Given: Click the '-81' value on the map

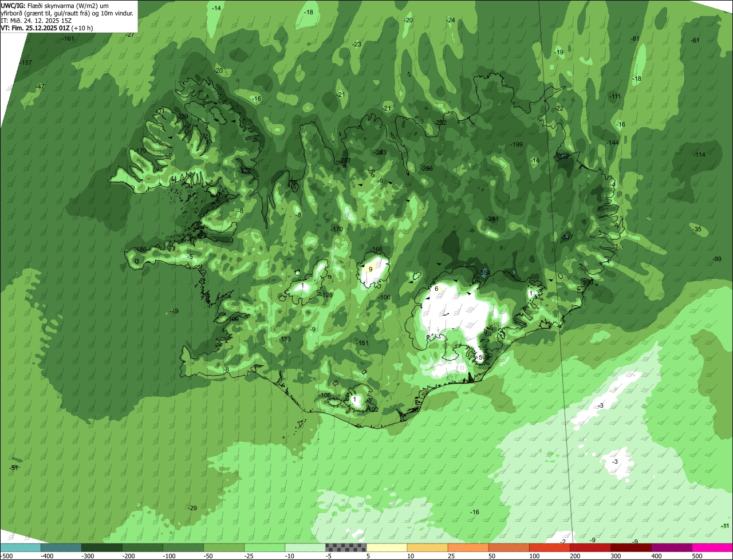Looking at the screenshot, I should coord(635,38).
